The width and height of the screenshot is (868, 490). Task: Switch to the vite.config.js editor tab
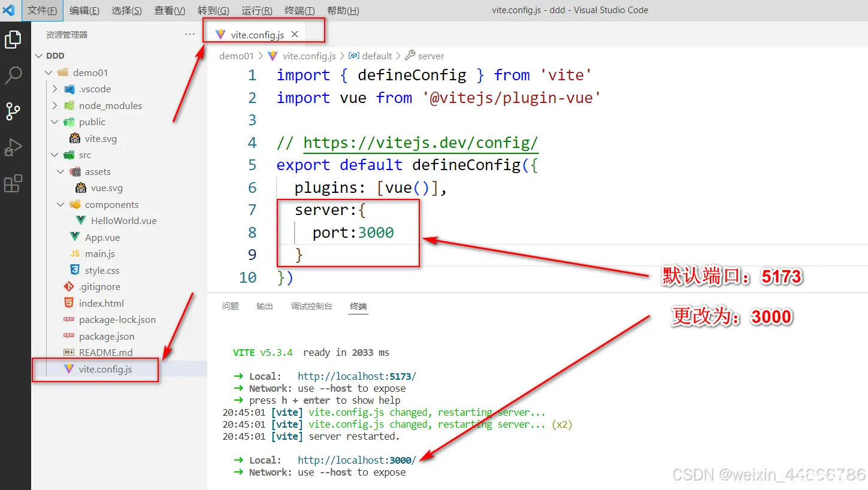(257, 35)
